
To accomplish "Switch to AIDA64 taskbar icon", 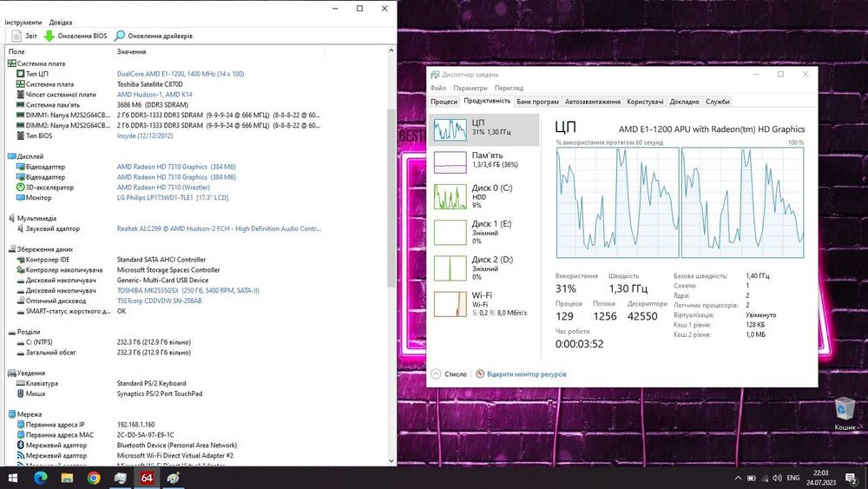I will point(147,478).
